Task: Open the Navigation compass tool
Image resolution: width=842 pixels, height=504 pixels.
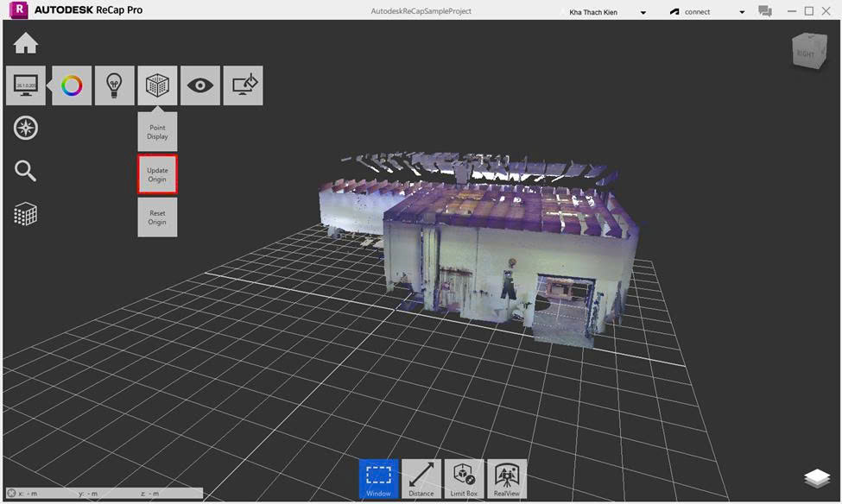Action: coord(26,129)
